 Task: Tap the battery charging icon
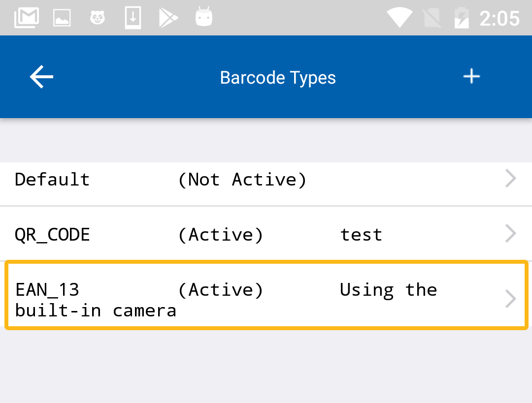(462, 18)
